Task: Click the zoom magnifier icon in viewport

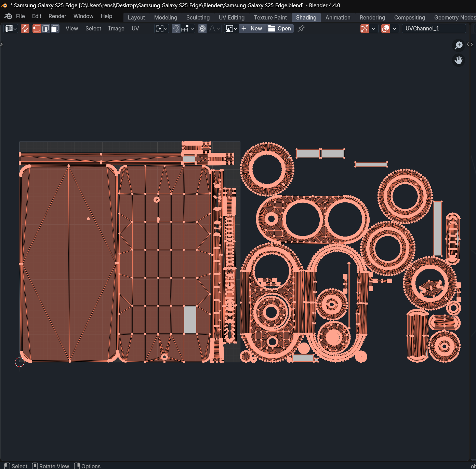Action: pos(459,45)
